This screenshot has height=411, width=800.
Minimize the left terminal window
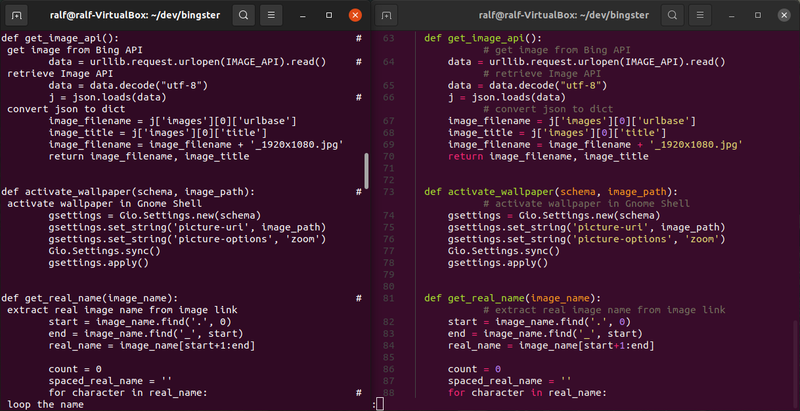point(303,15)
